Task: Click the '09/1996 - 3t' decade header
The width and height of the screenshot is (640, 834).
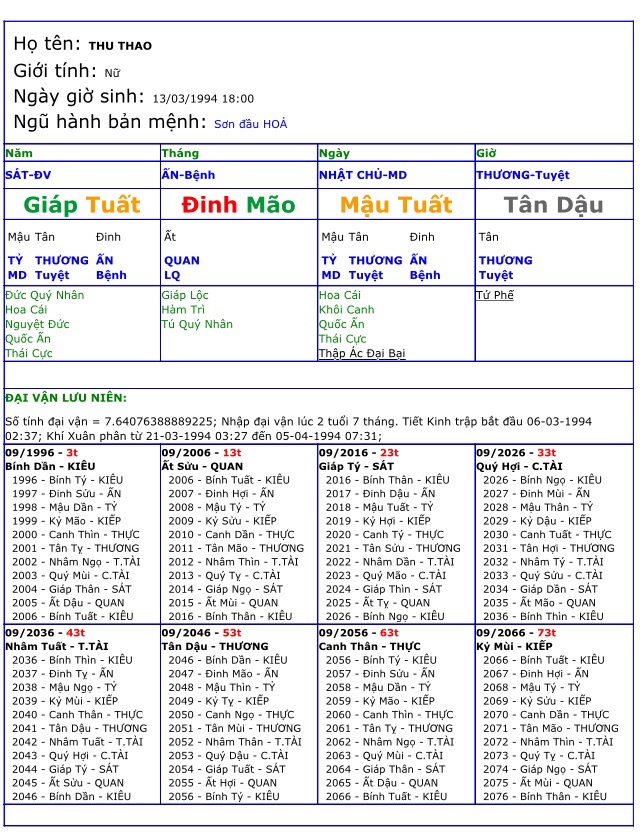Action: pos(41,452)
